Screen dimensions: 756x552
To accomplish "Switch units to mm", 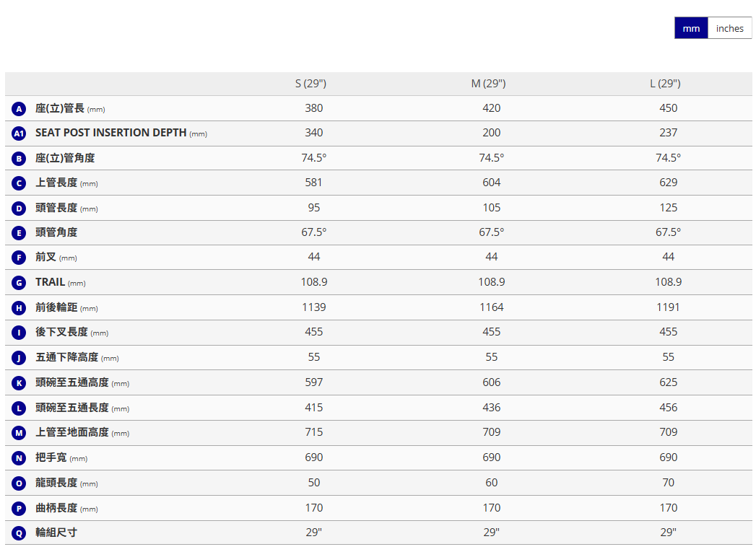I will pos(691,28).
